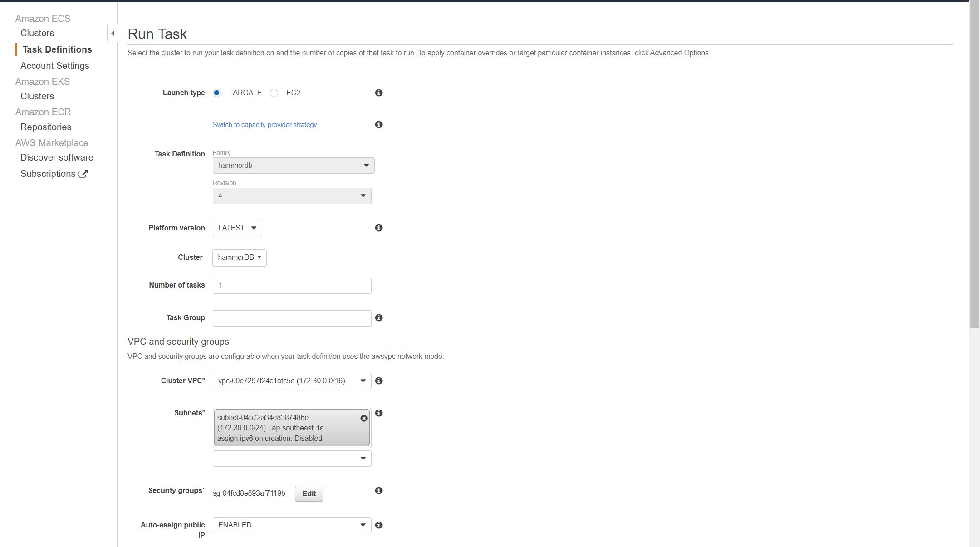Click info icon next to Security groups
The height and width of the screenshot is (547, 980).
tap(379, 491)
